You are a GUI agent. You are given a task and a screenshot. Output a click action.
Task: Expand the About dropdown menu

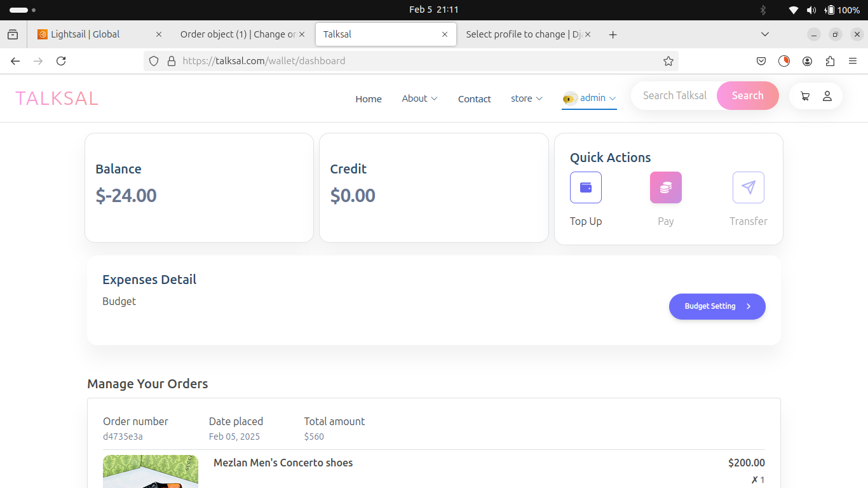tap(419, 98)
